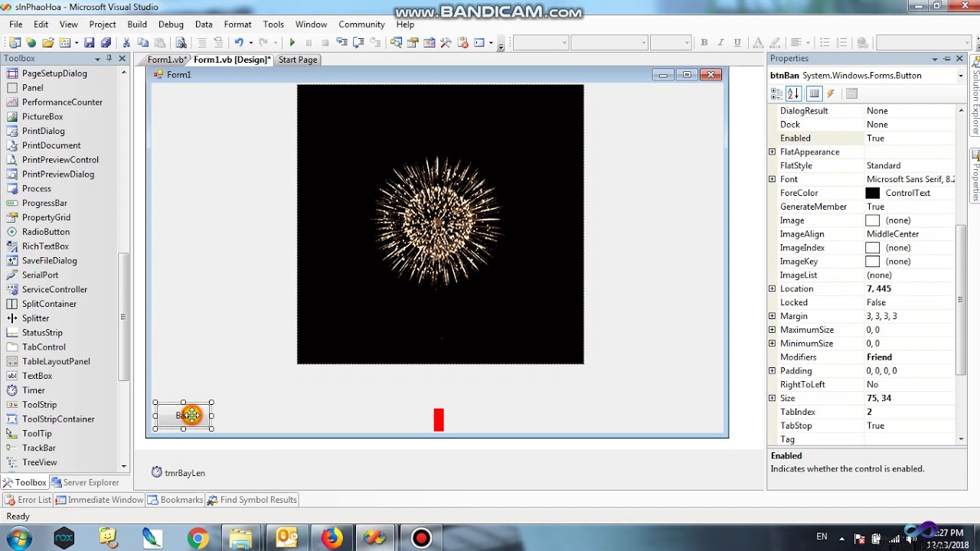Switch to the Start Page tab
Image resolution: width=980 pixels, height=551 pixels.
[x=298, y=60]
